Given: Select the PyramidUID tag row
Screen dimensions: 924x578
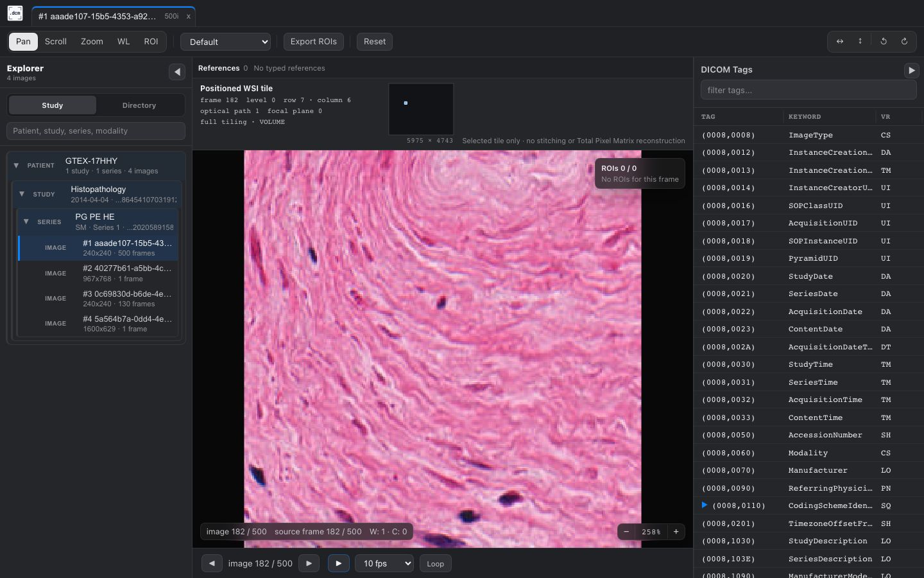Looking at the screenshot, I should pos(809,258).
